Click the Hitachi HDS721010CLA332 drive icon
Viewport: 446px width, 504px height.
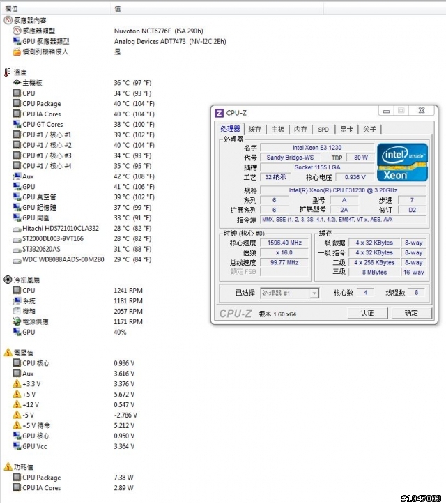pyautogui.click(x=17, y=229)
